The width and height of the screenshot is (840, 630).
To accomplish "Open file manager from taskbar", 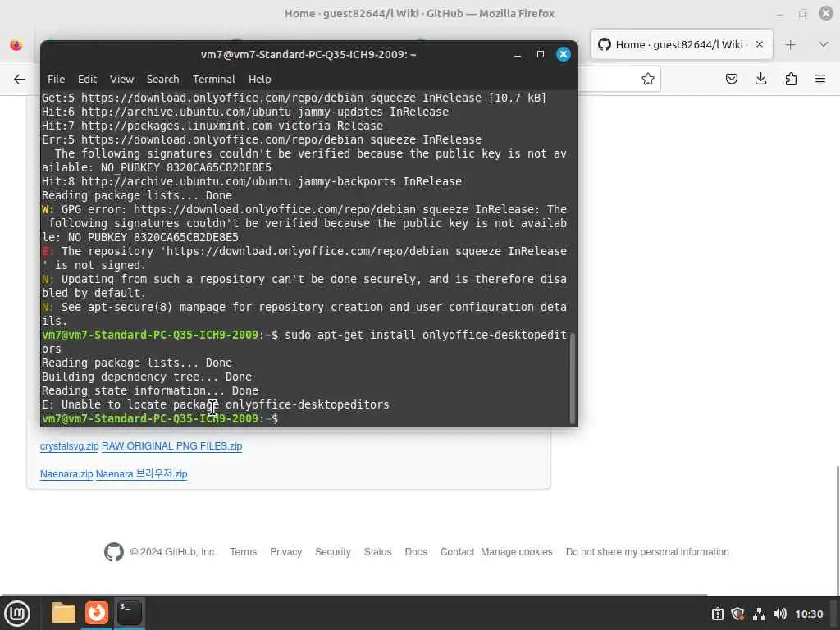I will (x=64, y=613).
